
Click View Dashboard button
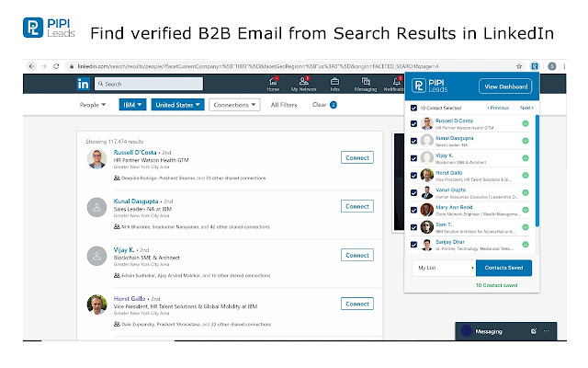tap(505, 86)
